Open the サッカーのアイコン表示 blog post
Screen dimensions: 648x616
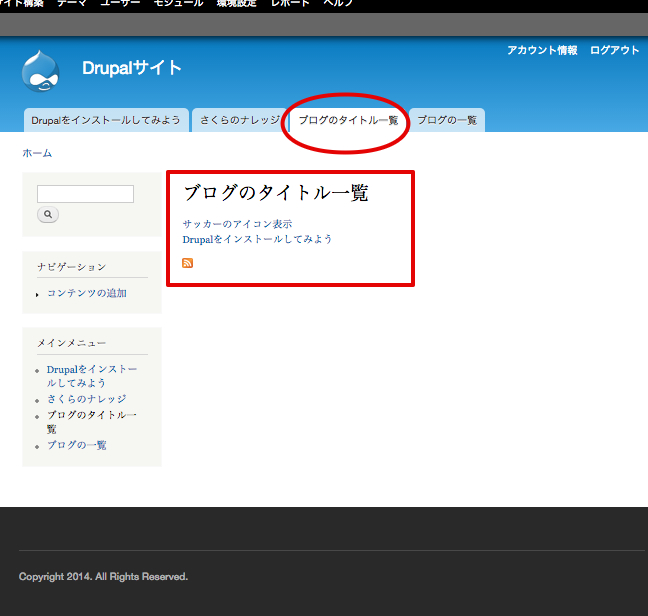(x=237, y=224)
